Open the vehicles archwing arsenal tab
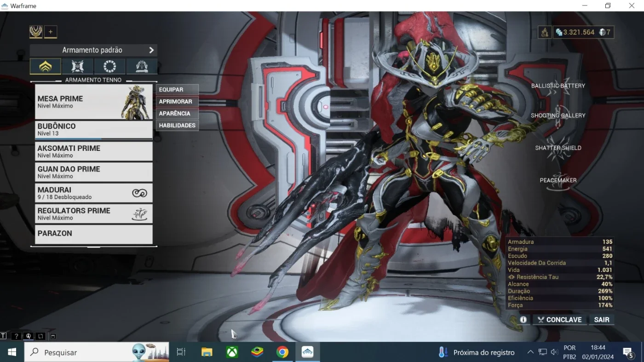Image resolution: width=644 pixels, height=362 pixels. 142,66
